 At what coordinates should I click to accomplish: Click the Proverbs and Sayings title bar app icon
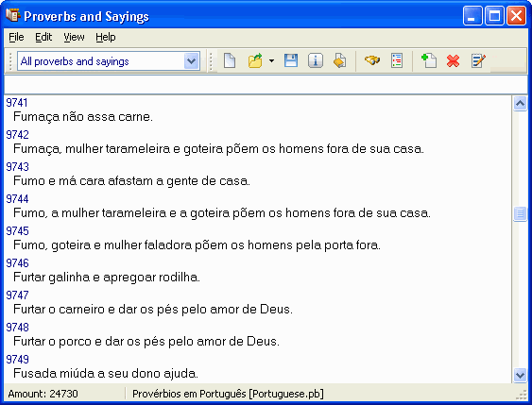click(13, 15)
